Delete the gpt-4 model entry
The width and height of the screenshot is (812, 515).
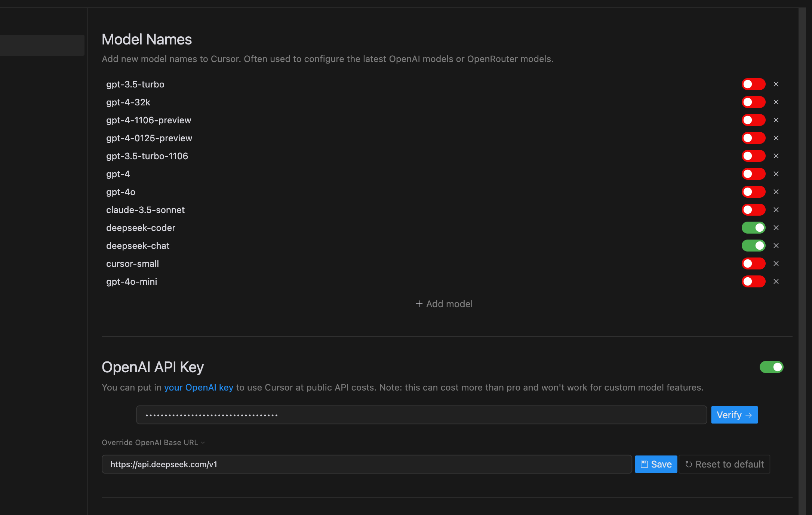point(776,174)
